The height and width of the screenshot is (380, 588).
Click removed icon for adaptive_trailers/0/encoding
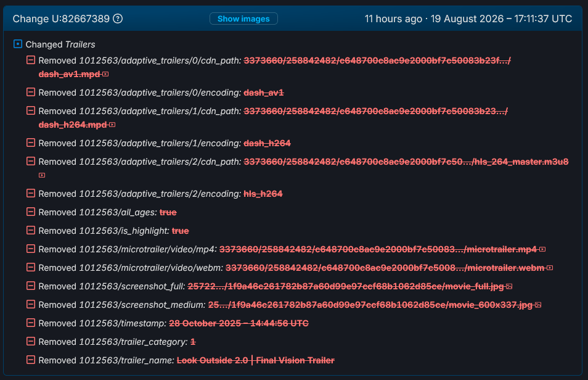click(x=31, y=92)
